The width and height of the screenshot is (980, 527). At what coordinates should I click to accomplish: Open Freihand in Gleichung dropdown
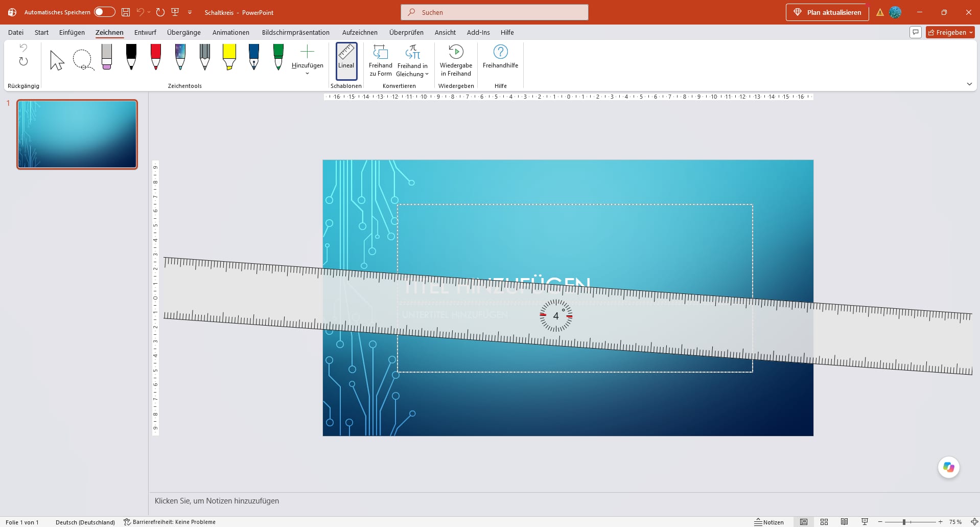point(412,61)
